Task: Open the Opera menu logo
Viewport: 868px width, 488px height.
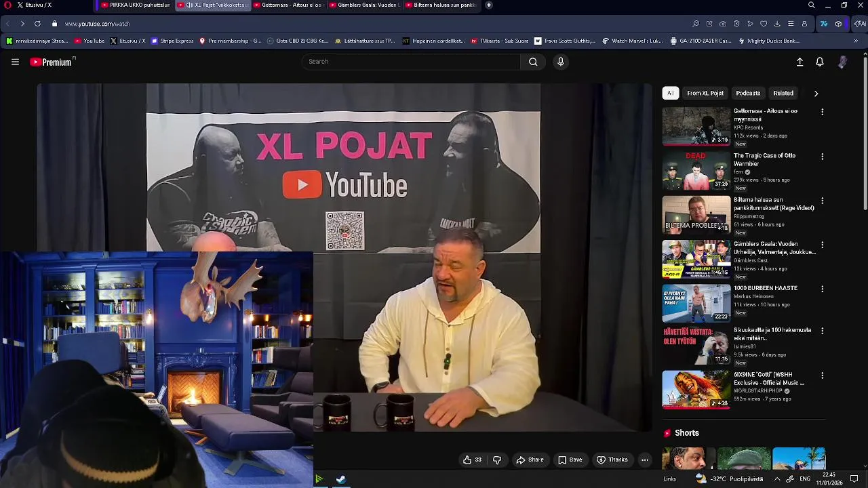Action: (x=7, y=5)
